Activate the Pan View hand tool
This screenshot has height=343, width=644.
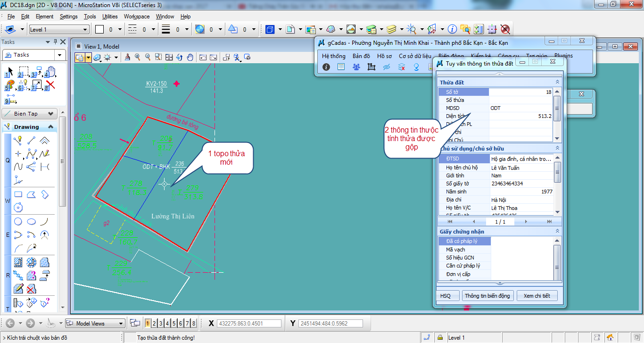pos(190,58)
